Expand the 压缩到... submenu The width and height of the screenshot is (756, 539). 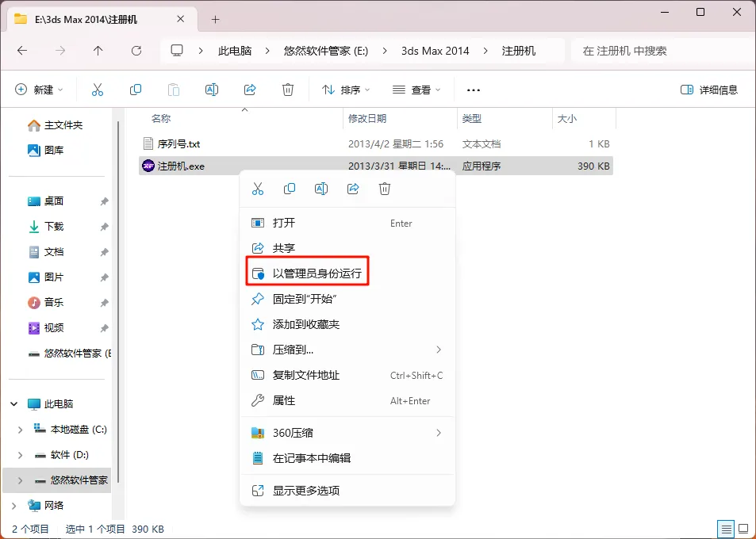(x=439, y=350)
